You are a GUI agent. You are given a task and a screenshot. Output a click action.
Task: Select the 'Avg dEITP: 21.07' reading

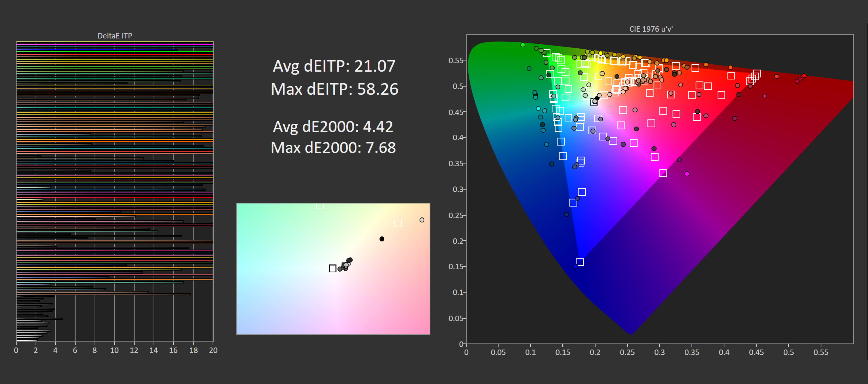tap(334, 66)
